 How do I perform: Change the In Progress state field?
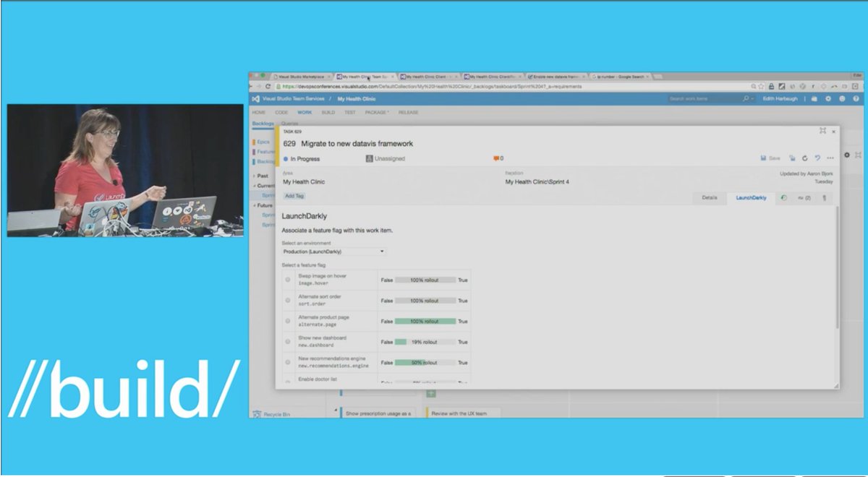coord(302,159)
